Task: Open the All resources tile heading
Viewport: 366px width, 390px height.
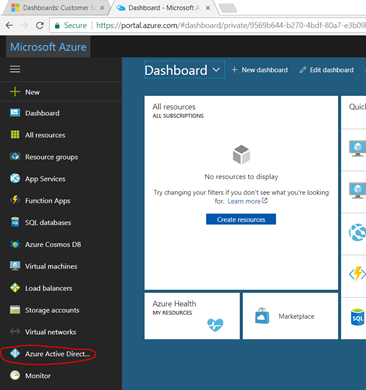Action: click(174, 107)
